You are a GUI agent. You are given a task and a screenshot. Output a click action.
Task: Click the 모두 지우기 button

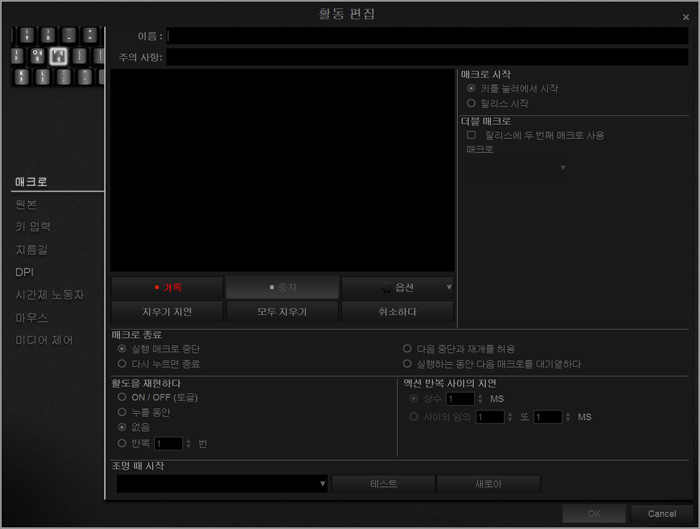pyautogui.click(x=281, y=312)
